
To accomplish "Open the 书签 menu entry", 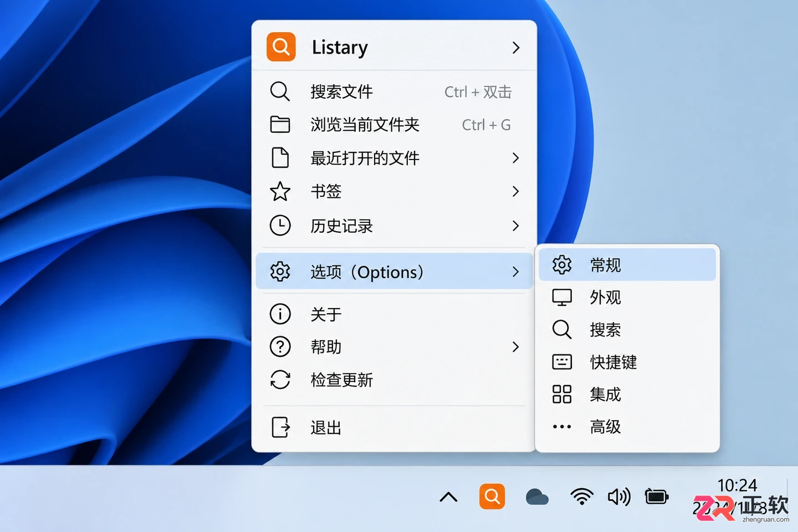I will point(394,191).
